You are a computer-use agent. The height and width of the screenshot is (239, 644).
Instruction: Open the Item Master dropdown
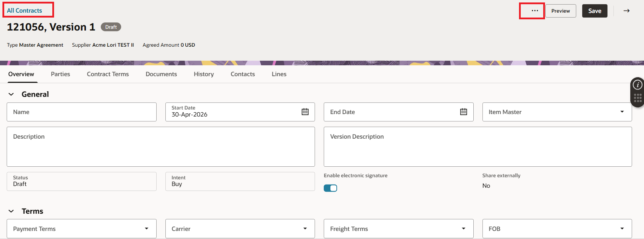[x=557, y=112]
